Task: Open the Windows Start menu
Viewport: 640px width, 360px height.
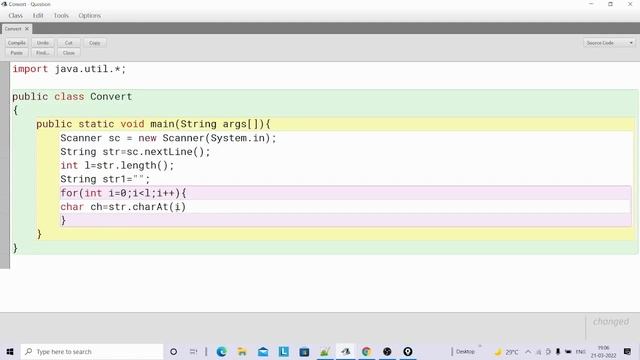Action: (x=10, y=351)
